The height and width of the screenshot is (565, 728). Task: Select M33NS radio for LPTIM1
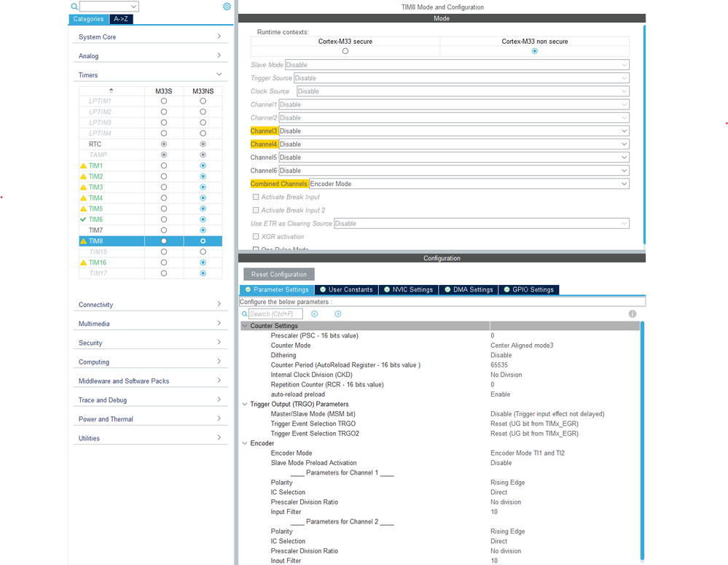(203, 101)
